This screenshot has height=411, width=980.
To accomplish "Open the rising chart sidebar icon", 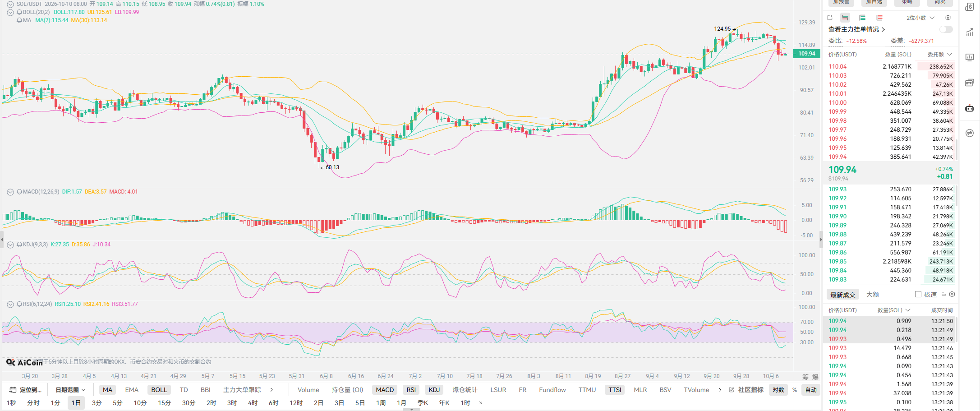I will [x=970, y=32].
